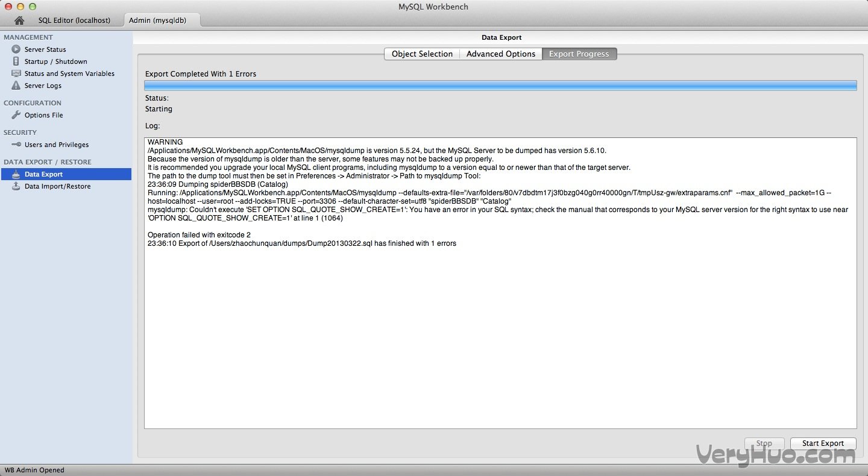Click the SECURITY section header
This screenshot has height=476, width=868.
point(20,133)
